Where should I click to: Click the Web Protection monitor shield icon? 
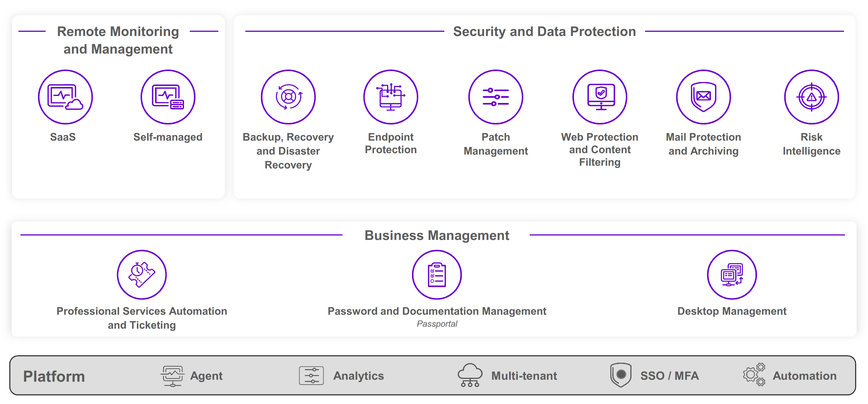[x=600, y=97]
